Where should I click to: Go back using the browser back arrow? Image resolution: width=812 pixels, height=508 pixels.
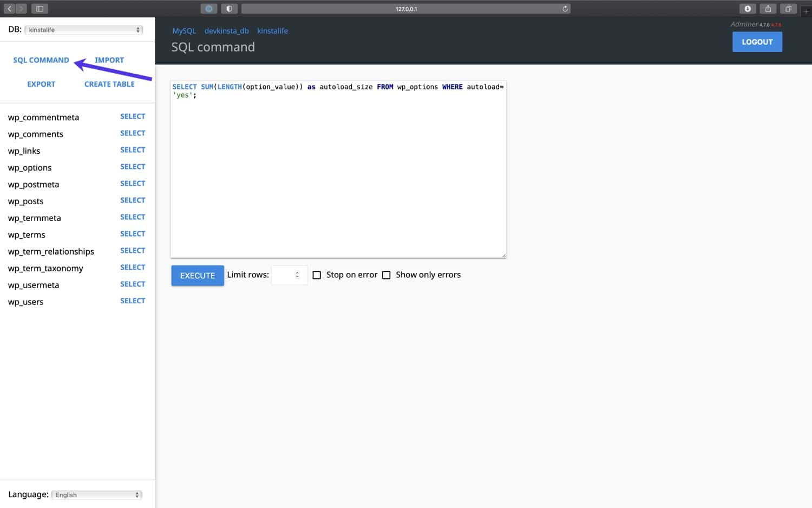pos(9,8)
